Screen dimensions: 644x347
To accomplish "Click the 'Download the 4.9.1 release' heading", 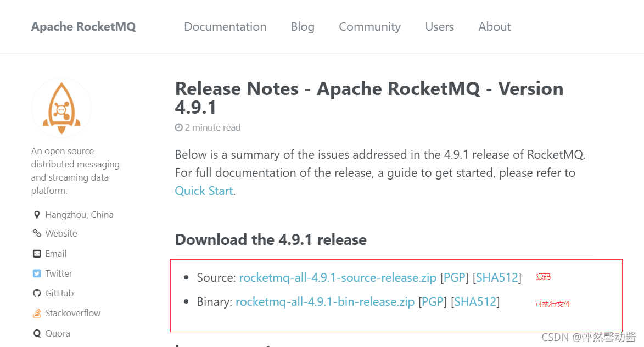I will click(271, 240).
